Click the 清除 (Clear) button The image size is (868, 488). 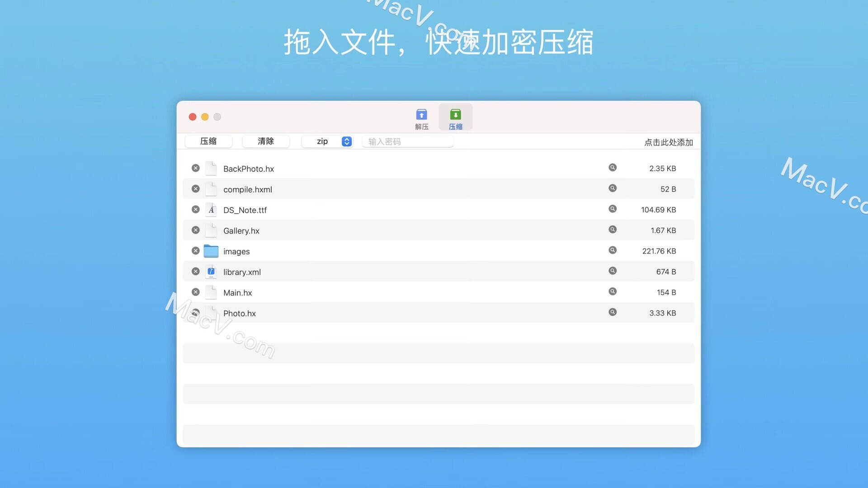[x=265, y=142]
